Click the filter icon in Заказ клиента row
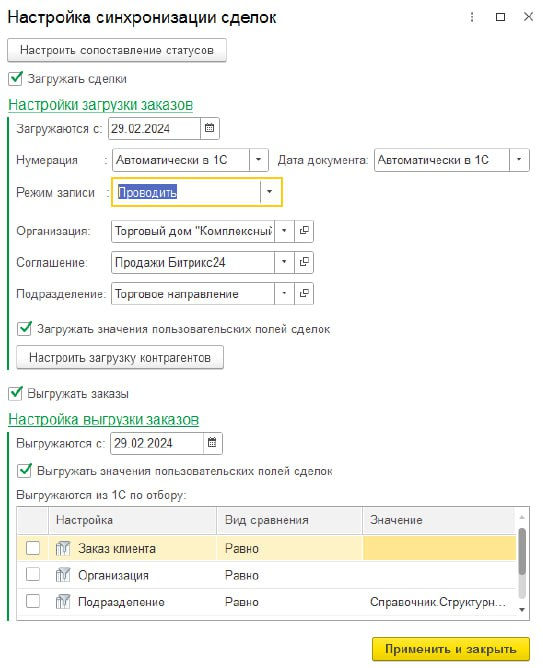 [63, 548]
